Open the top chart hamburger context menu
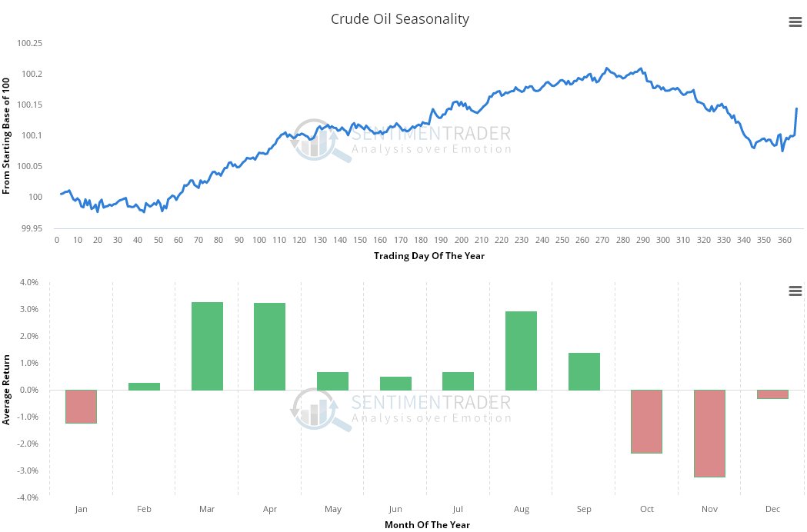Image resolution: width=807 pixels, height=532 pixels. (795, 22)
